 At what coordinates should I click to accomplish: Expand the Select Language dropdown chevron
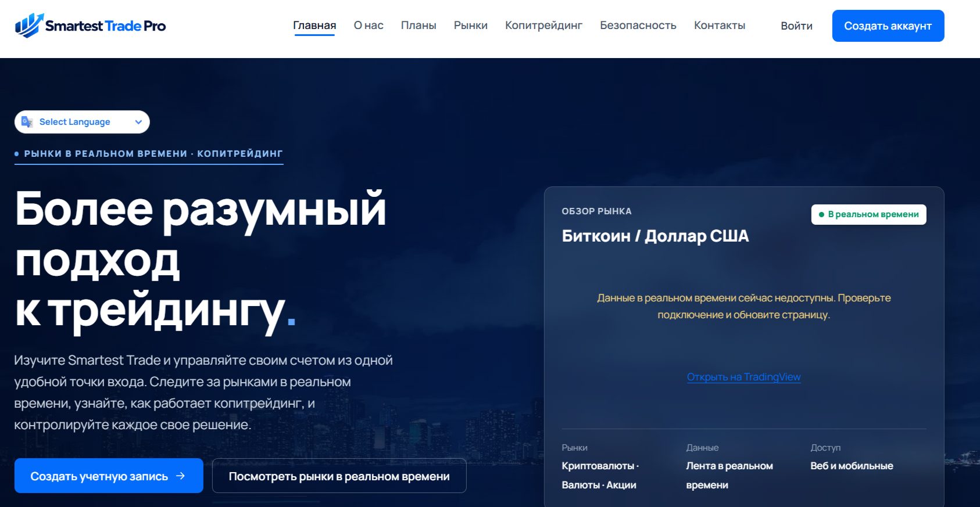tap(138, 122)
